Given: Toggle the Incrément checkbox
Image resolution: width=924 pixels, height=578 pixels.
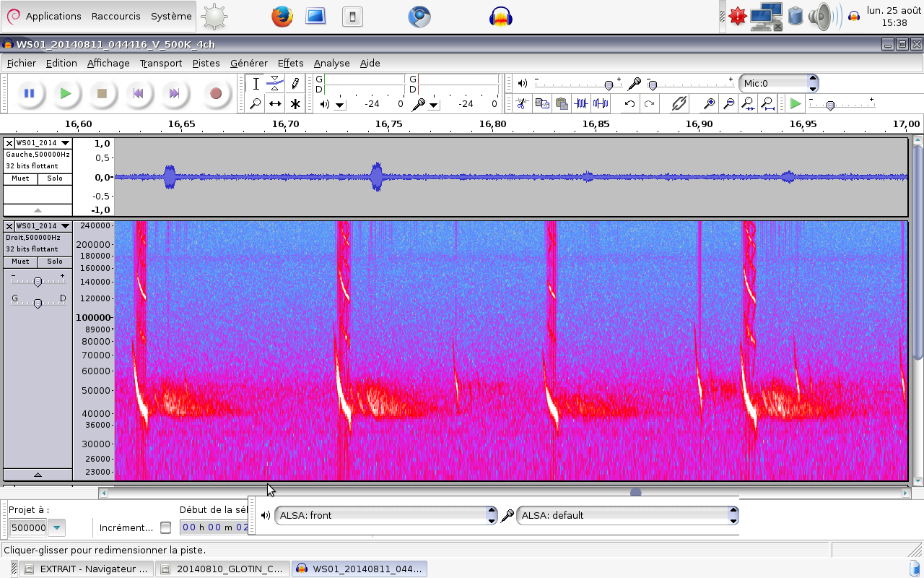Looking at the screenshot, I should 166,527.
